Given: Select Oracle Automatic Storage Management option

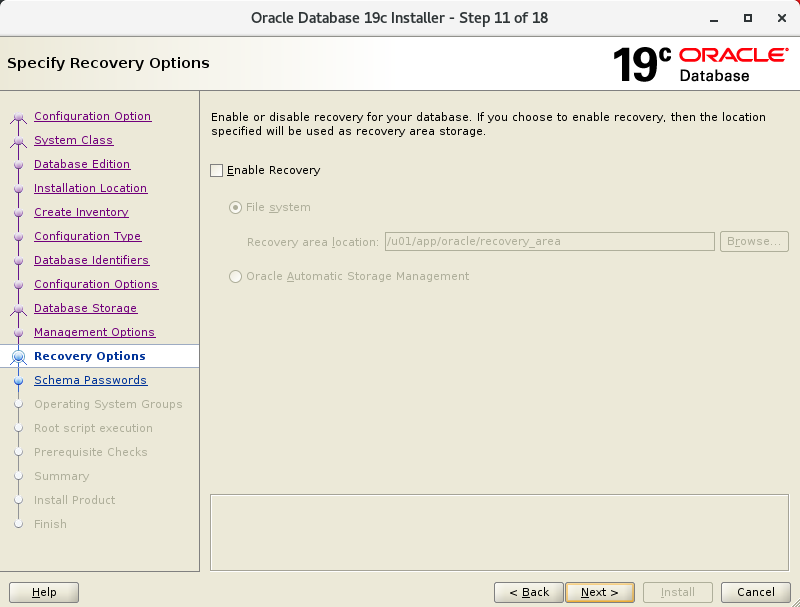Looking at the screenshot, I should tap(235, 276).
